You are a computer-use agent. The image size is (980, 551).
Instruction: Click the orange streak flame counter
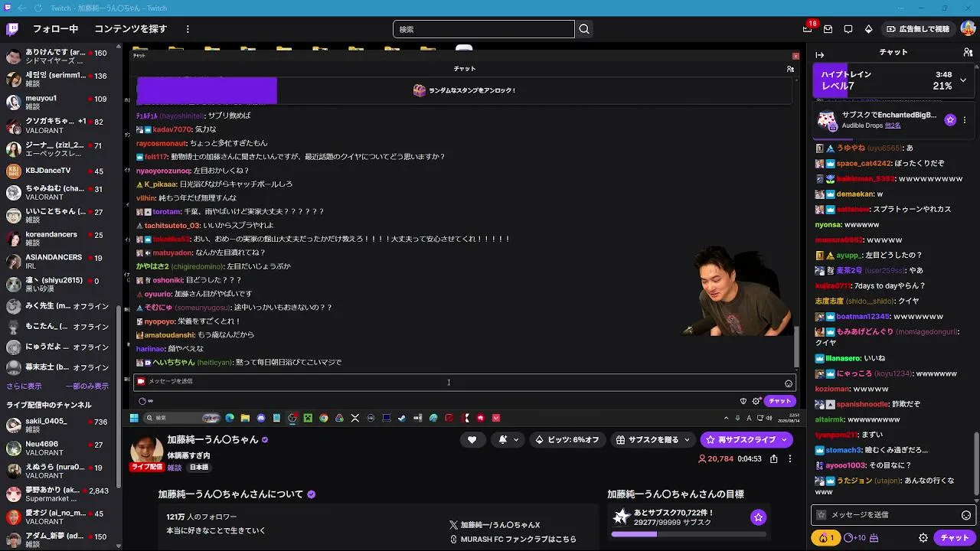tap(827, 538)
